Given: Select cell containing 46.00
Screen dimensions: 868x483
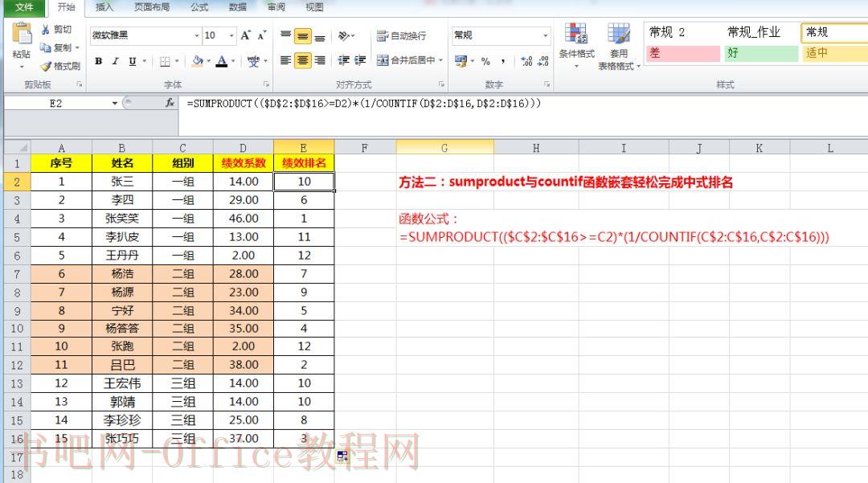Looking at the screenshot, I should (x=244, y=219).
